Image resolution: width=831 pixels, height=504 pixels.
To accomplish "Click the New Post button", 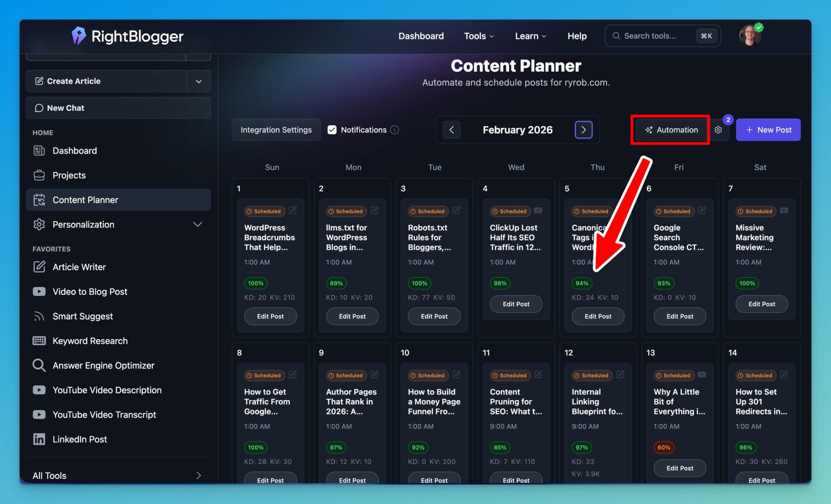I will (x=768, y=130).
